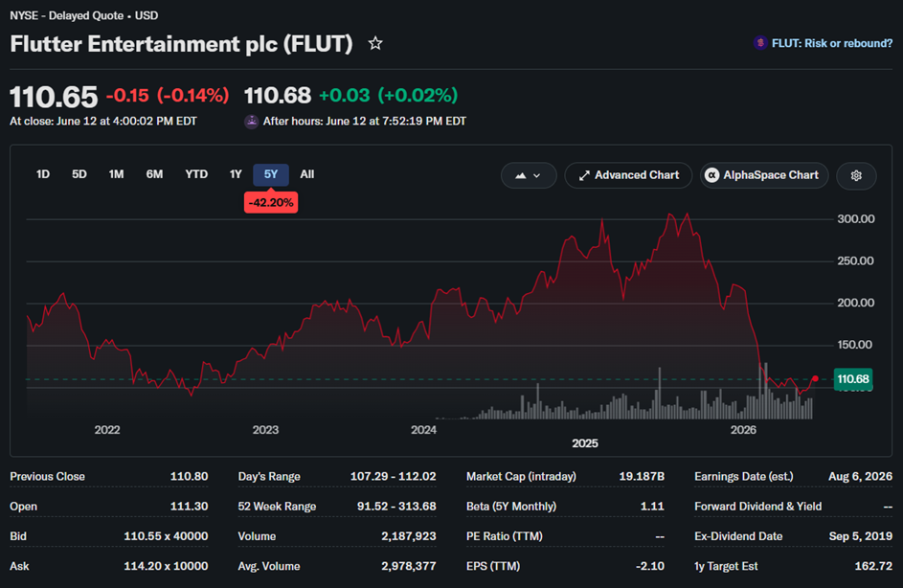Click the 110.68 price label on chart
Viewport: 903px width, 588px height.
click(853, 379)
